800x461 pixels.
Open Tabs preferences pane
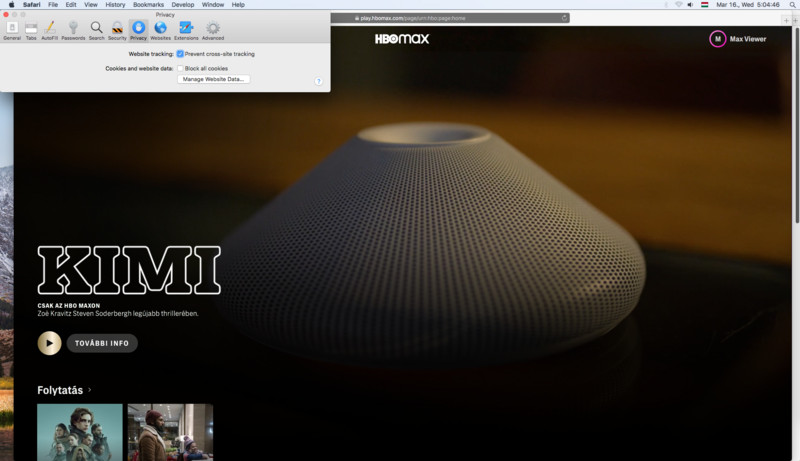(x=31, y=31)
